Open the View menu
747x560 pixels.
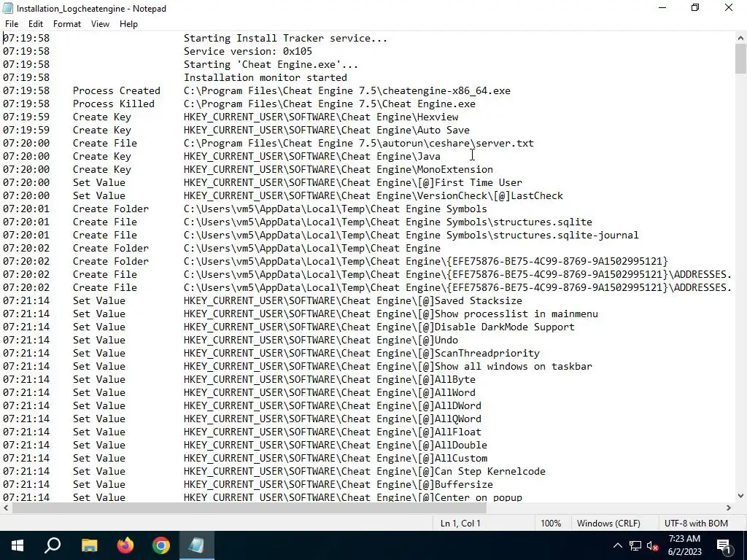(100, 24)
